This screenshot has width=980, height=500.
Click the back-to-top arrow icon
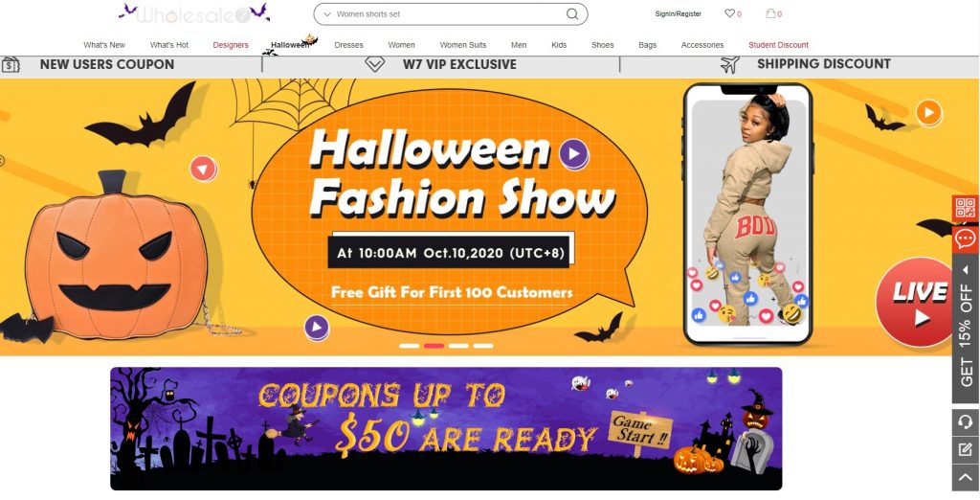click(x=966, y=477)
